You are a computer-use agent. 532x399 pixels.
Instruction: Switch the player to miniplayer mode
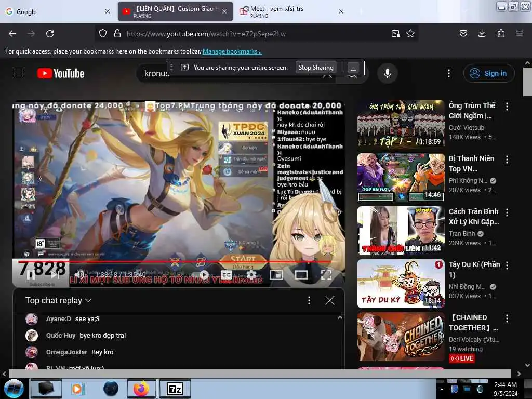(276, 275)
